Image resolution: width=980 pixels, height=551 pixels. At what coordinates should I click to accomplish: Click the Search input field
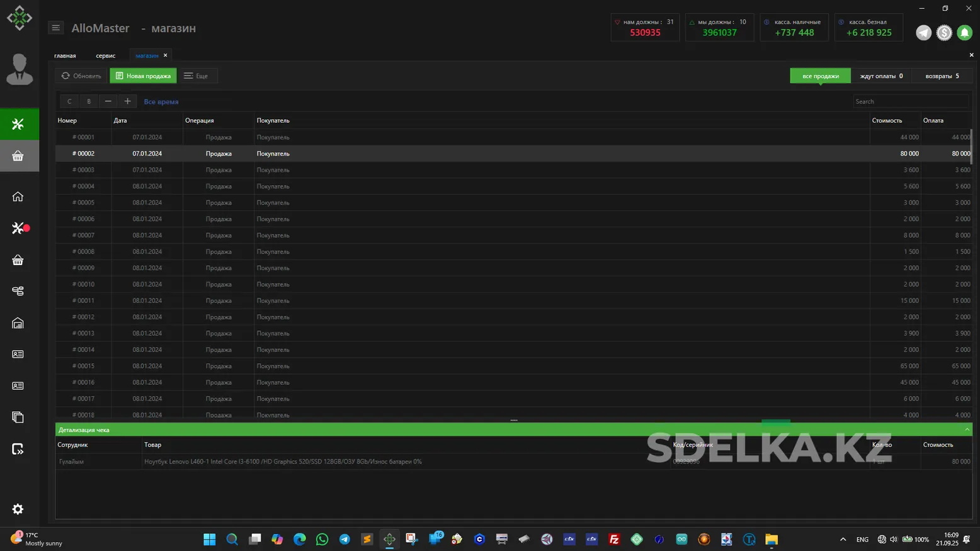(x=909, y=101)
